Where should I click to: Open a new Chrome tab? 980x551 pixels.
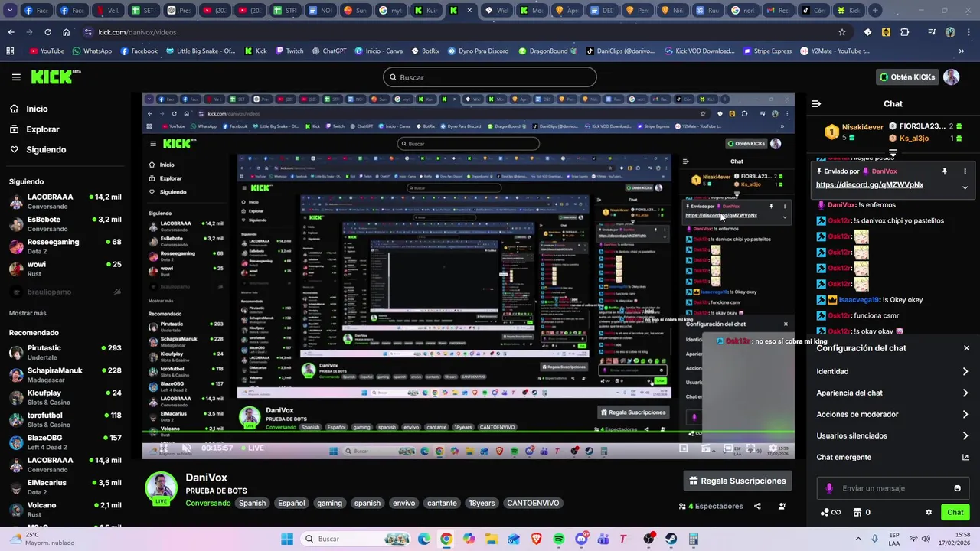click(x=876, y=11)
